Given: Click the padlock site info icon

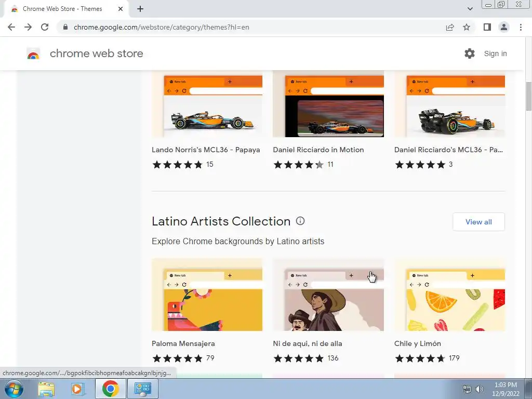Looking at the screenshot, I should 65,27.
